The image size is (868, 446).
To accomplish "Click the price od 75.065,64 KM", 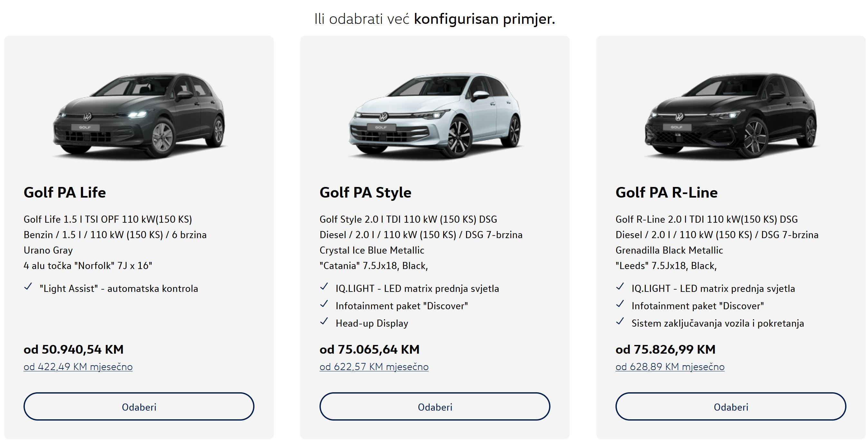I will (370, 349).
